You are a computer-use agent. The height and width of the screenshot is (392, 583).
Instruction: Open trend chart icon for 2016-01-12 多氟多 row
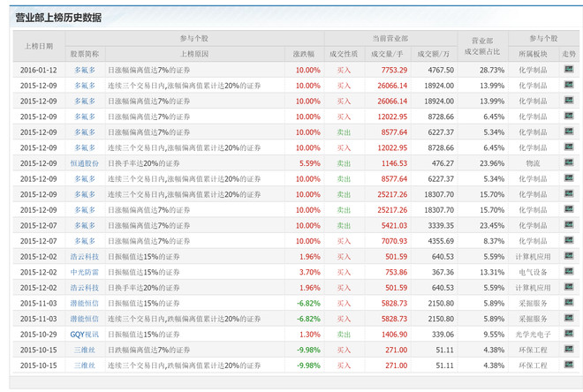569,69
